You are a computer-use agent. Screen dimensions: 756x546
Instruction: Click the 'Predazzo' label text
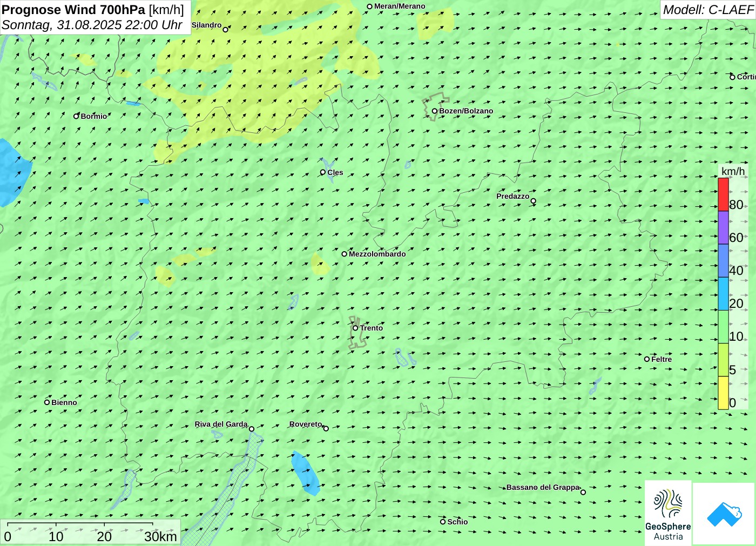(513, 196)
